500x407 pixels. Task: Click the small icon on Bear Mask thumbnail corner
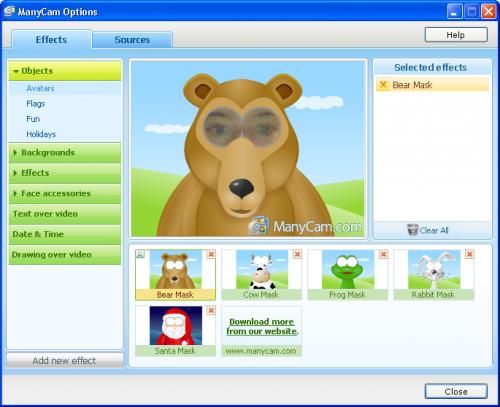tap(140, 254)
